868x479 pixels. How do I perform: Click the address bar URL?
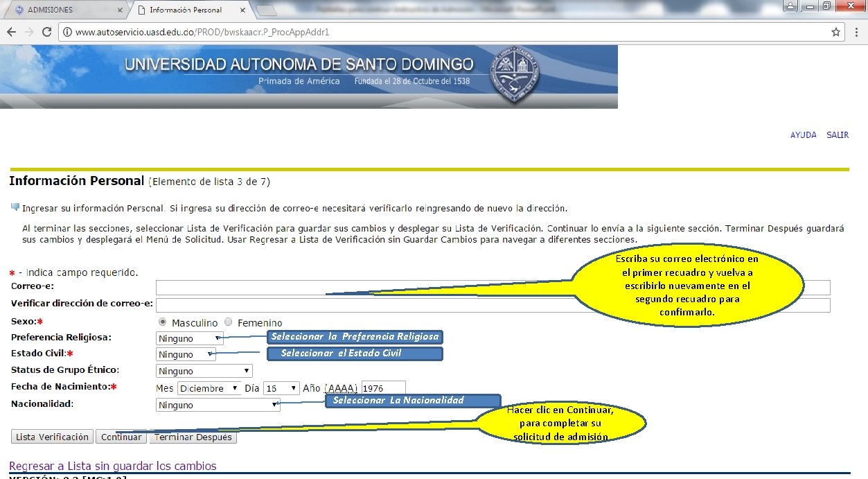pos(202,32)
